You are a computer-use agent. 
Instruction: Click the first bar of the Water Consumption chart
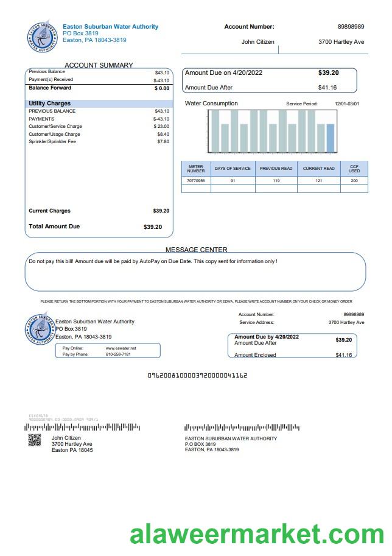click(215, 131)
